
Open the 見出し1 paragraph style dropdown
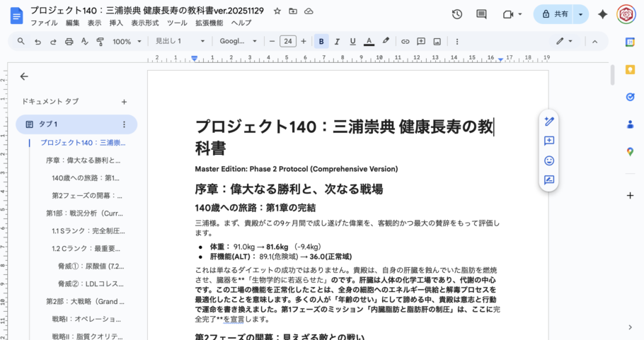click(x=180, y=42)
